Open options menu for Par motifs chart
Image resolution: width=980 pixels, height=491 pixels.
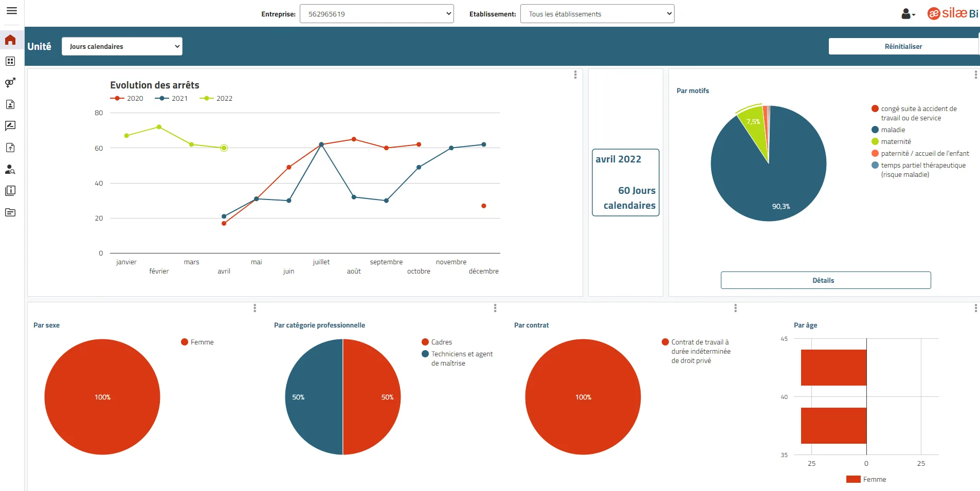(975, 75)
